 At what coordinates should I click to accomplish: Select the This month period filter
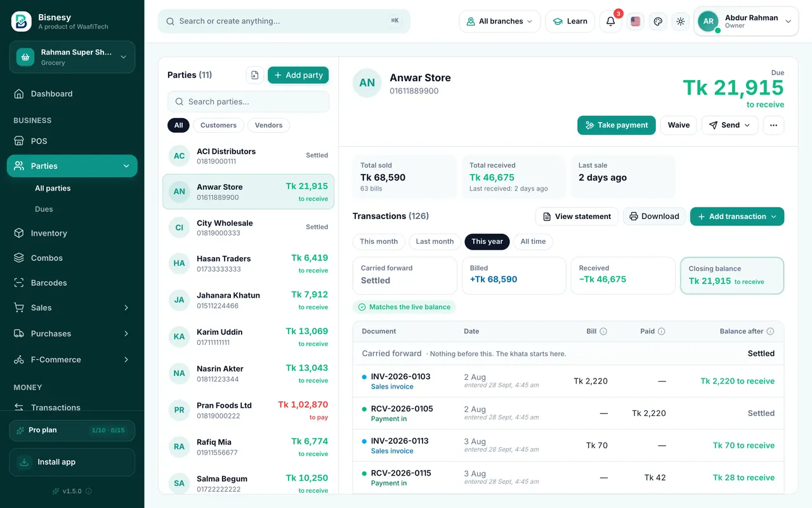point(379,241)
